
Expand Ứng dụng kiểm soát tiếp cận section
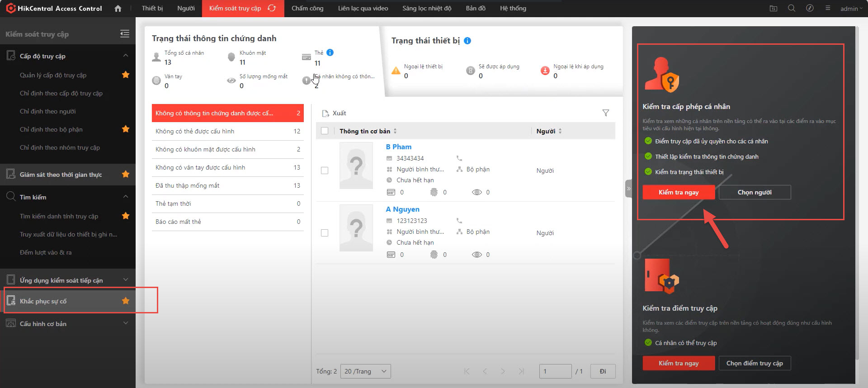coord(126,280)
